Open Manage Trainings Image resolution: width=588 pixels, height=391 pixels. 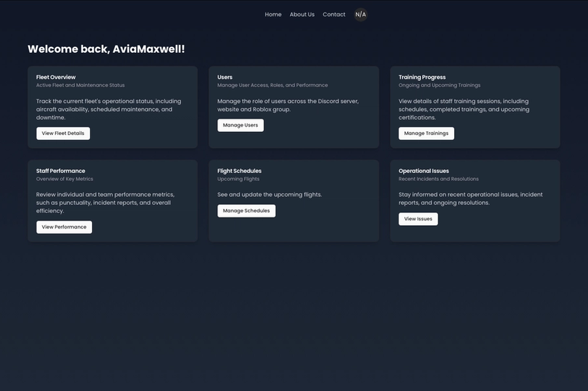426,133
